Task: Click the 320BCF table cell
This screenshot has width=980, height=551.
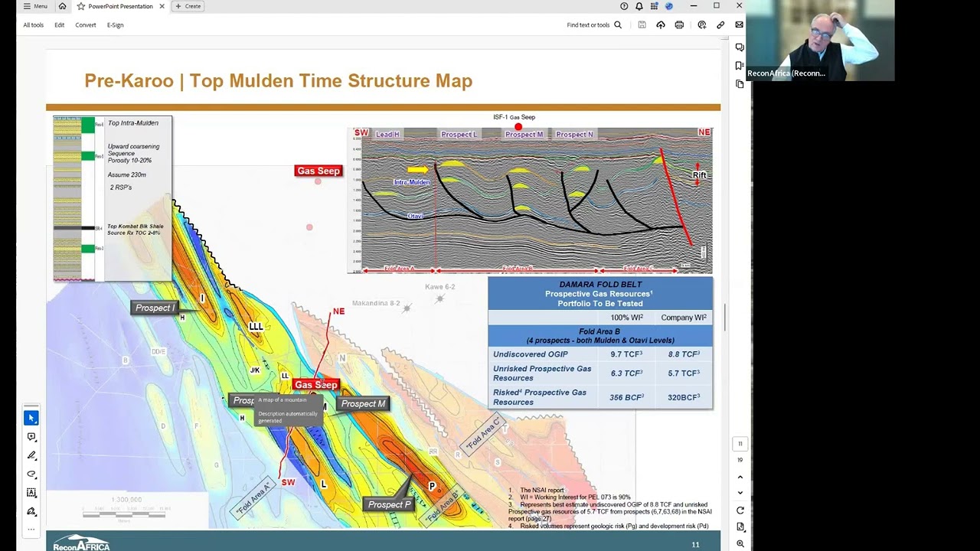Action: 684,397
